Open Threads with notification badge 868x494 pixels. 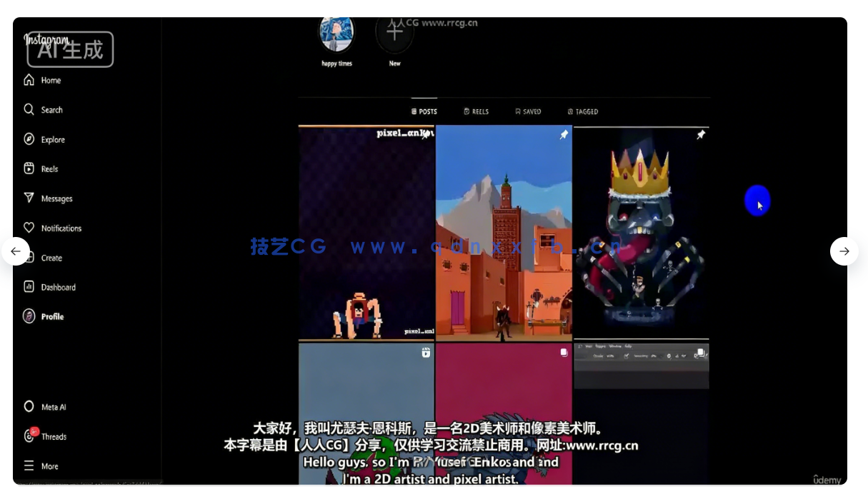click(30, 436)
